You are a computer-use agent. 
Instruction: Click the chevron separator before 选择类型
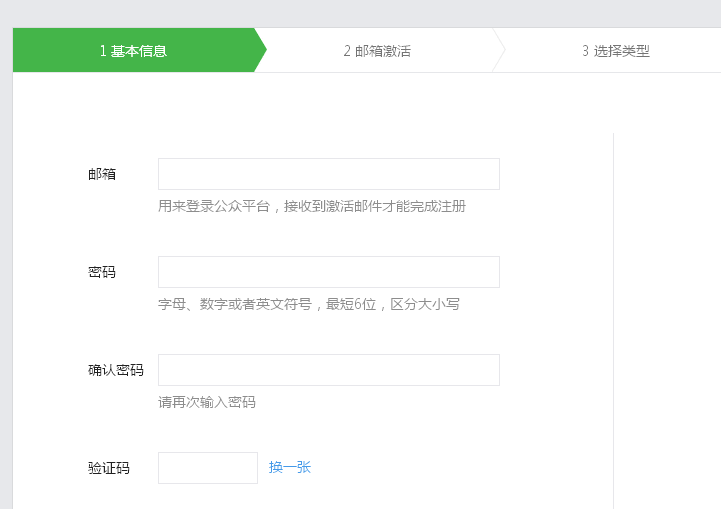498,51
